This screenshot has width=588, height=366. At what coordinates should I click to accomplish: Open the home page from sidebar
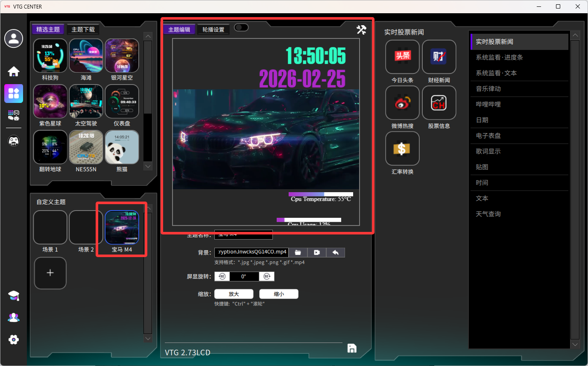pos(14,71)
